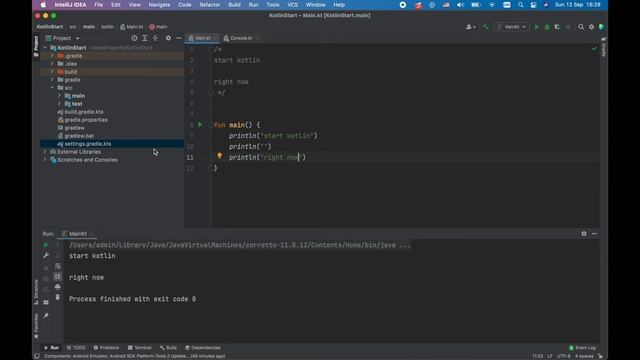Viewport: 640px width, 360px height.
Task: Expand the .gradle folder
Action: pos(52,56)
